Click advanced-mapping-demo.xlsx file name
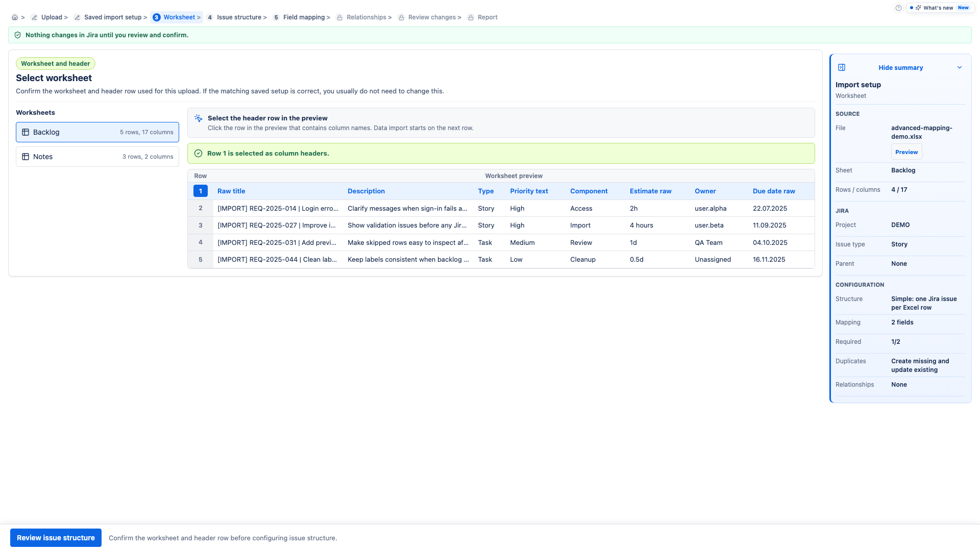 tap(922, 132)
